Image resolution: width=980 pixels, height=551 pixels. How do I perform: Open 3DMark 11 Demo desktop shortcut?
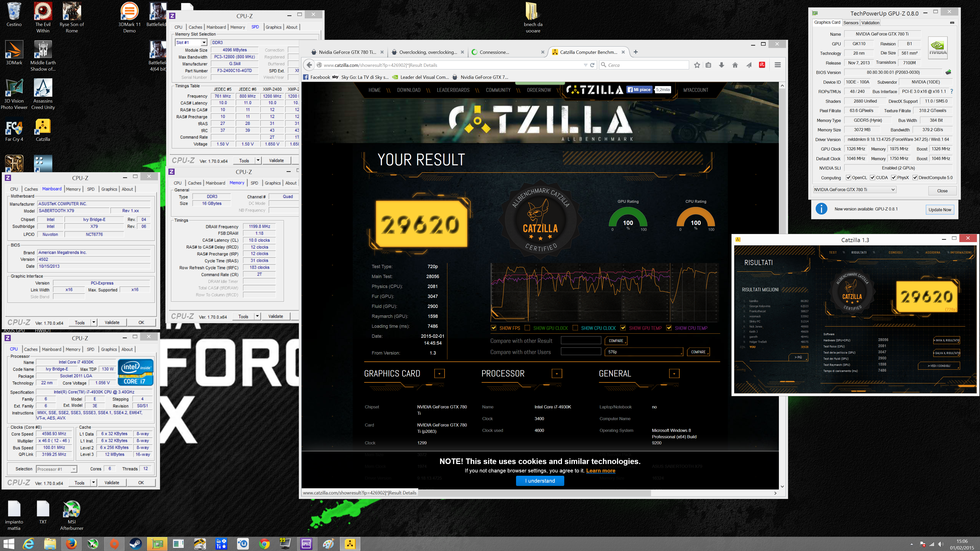coord(129,17)
